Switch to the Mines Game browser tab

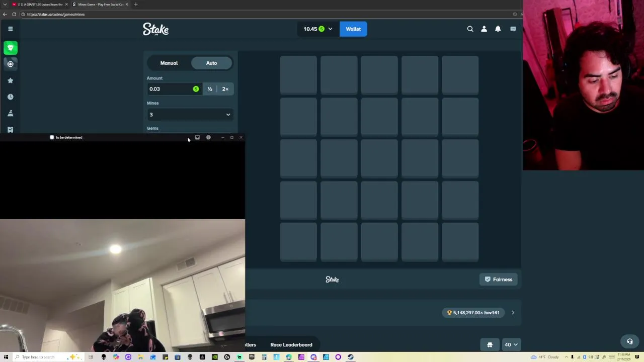100,5
